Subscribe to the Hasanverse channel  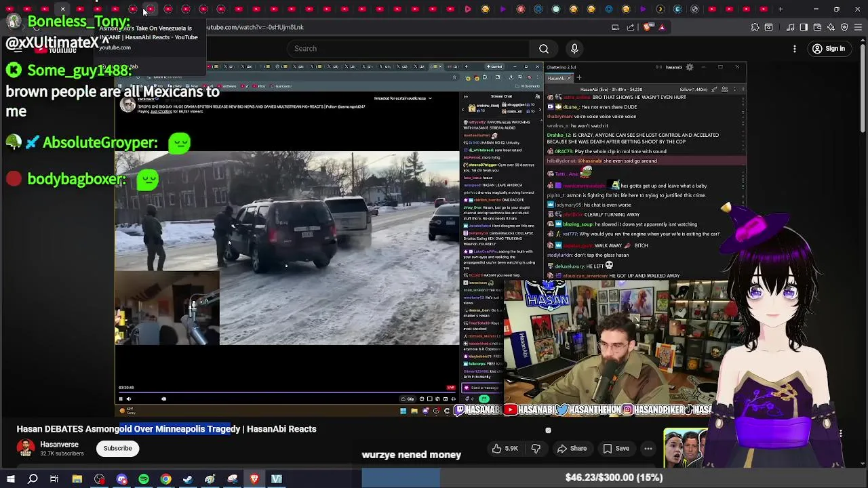pyautogui.click(x=117, y=449)
